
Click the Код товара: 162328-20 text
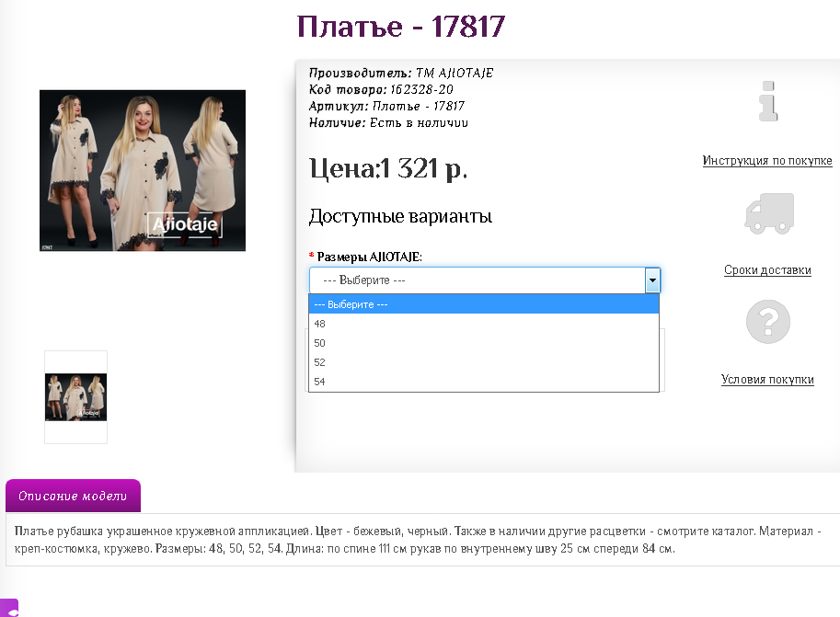click(x=381, y=89)
